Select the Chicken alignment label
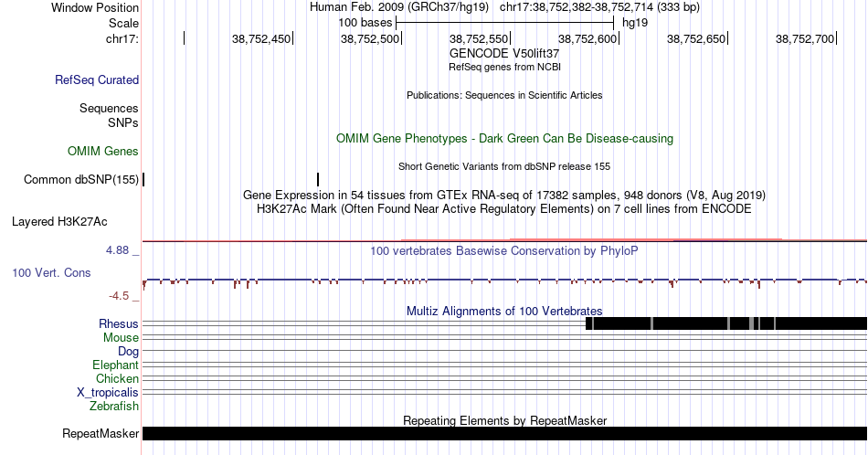 pyautogui.click(x=117, y=378)
